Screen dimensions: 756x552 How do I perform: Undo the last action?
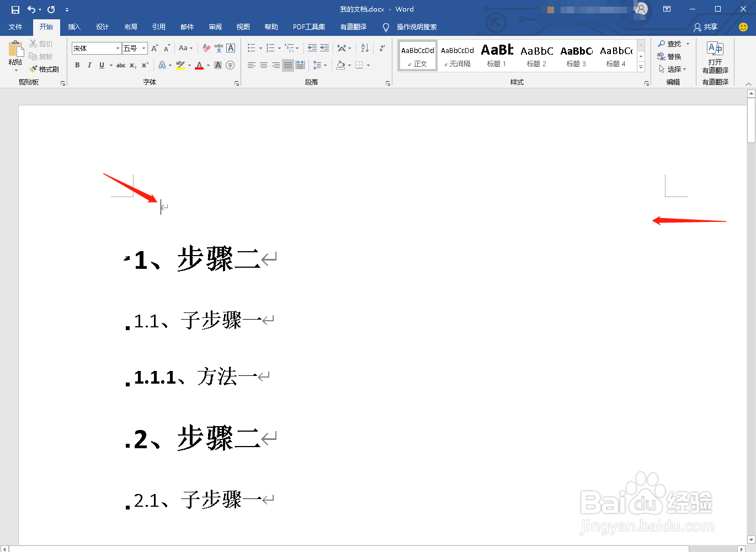(x=31, y=9)
